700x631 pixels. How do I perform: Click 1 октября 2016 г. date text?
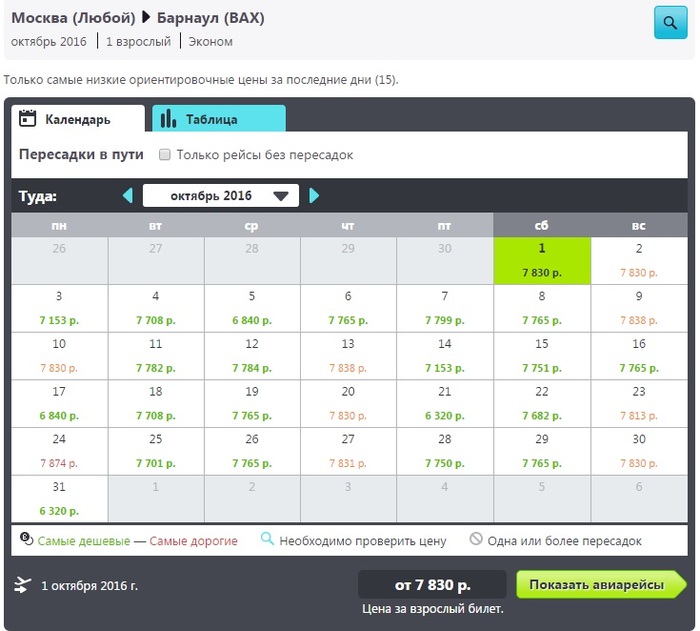pos(89,585)
